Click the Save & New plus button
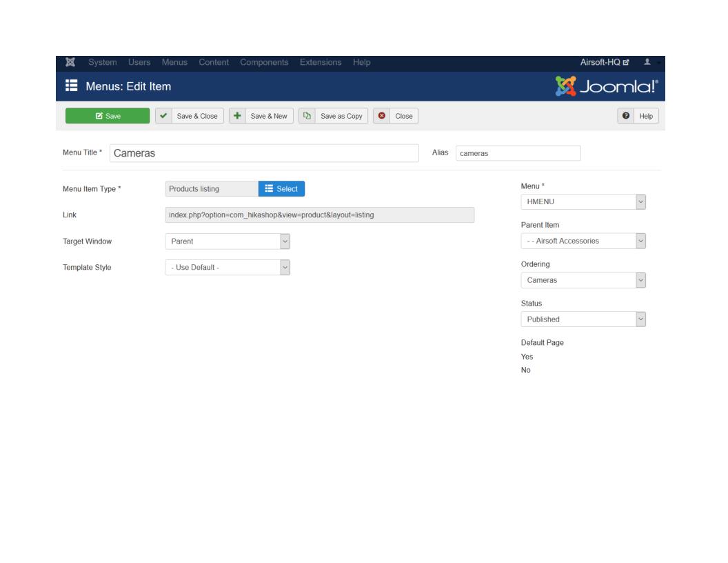This screenshot has width=728, height=563. [x=261, y=116]
